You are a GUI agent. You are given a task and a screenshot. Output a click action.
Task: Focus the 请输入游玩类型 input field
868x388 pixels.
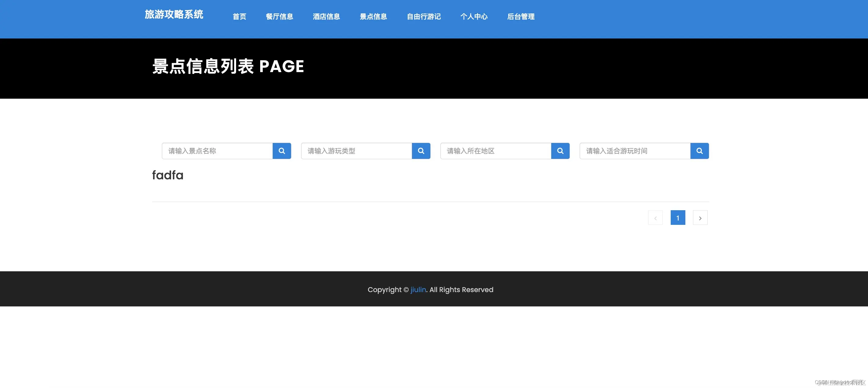pyautogui.click(x=356, y=151)
